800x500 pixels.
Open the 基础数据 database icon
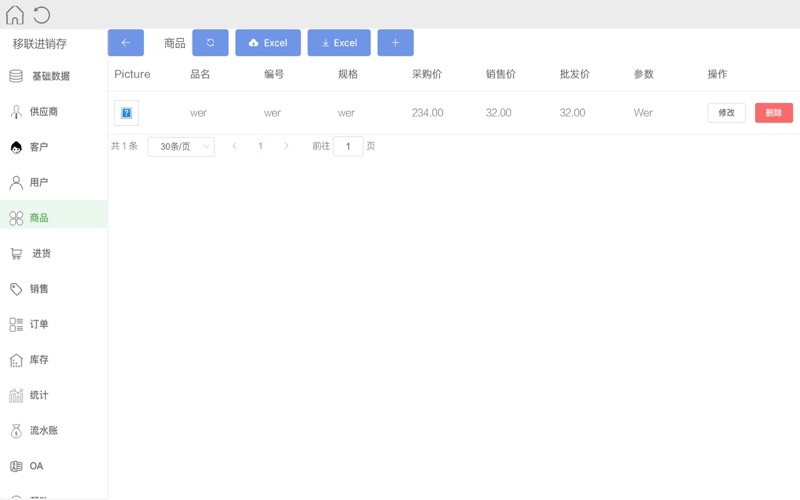click(x=16, y=76)
